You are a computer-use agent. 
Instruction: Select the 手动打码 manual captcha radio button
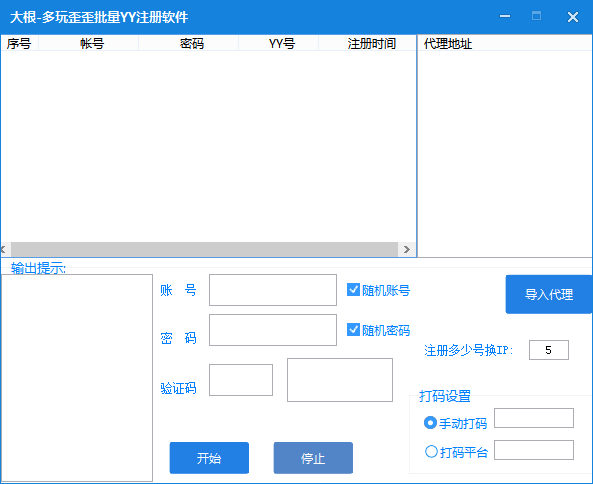(x=430, y=423)
